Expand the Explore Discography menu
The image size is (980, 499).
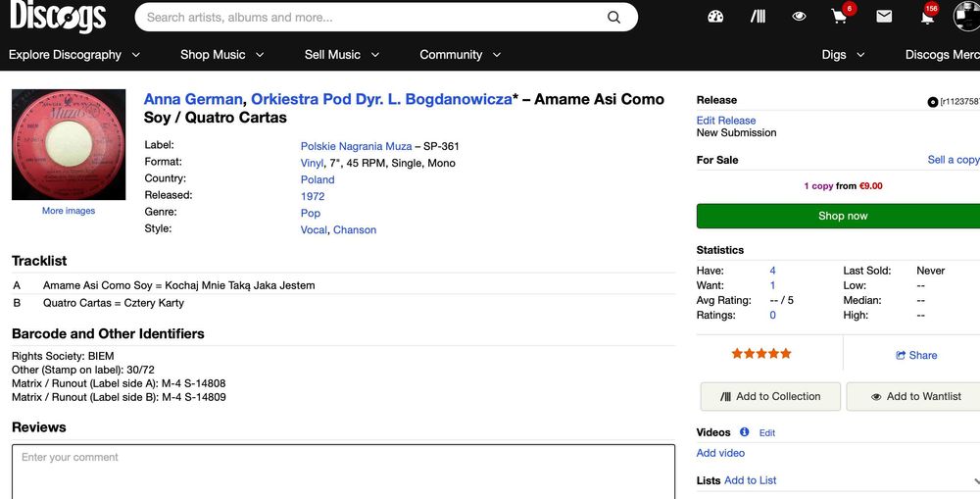tap(74, 55)
